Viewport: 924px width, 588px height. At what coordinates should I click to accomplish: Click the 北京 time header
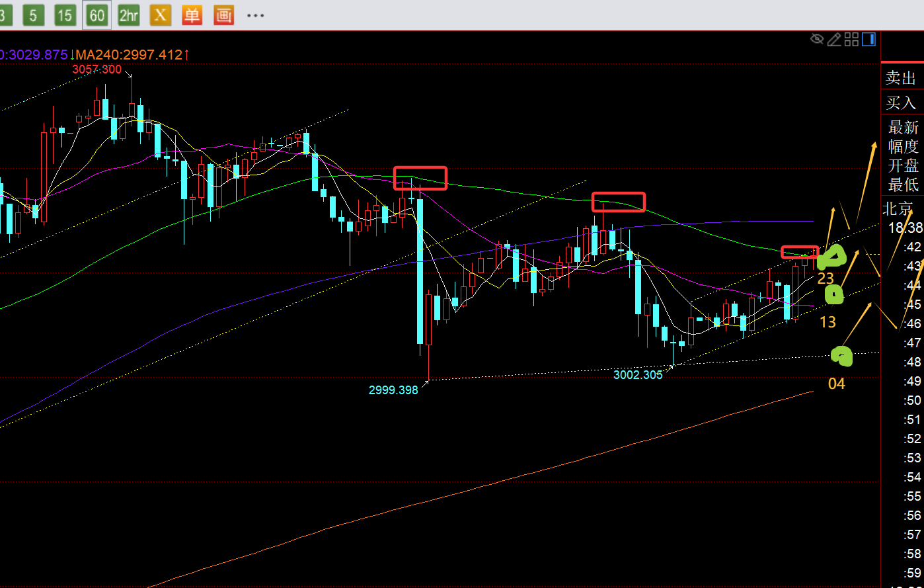[898, 209]
